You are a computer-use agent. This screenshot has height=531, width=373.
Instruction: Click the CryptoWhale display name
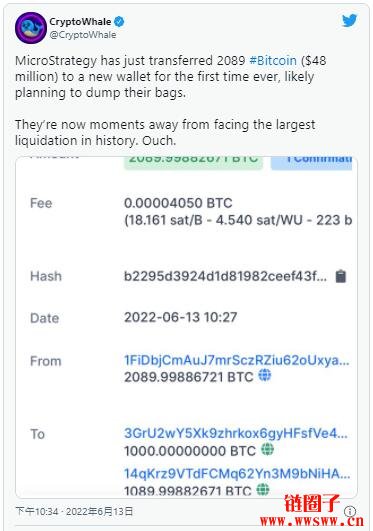tap(80, 22)
